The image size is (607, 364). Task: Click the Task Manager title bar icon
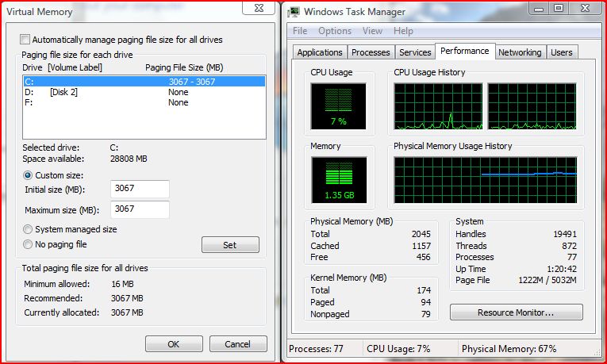[294, 12]
